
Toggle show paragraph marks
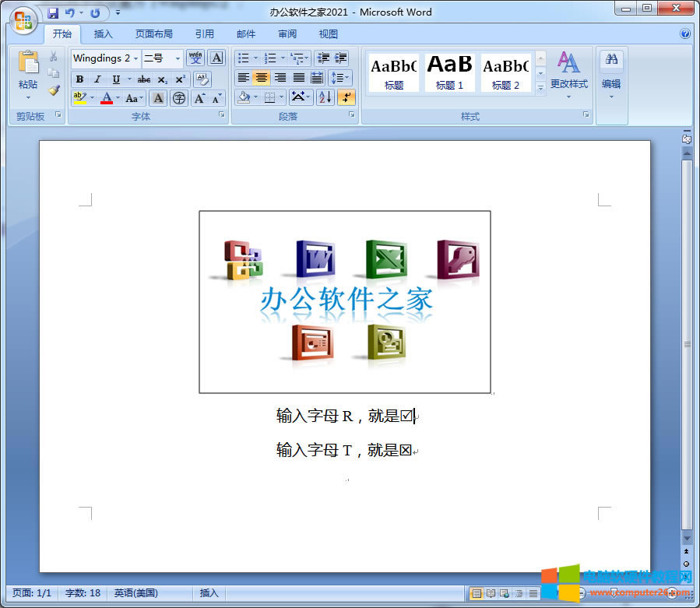pos(346,97)
